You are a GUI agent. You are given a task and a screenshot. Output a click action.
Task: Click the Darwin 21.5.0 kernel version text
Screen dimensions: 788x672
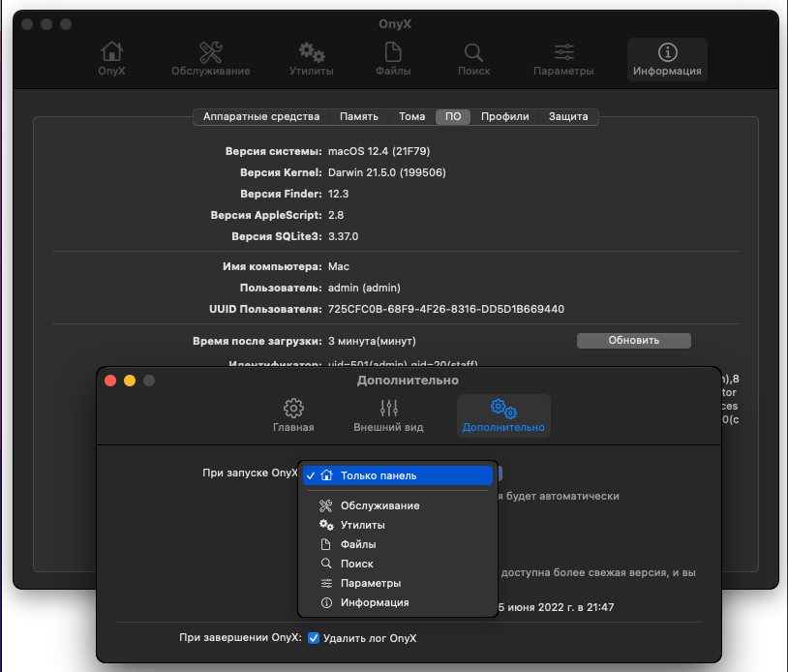click(387, 172)
